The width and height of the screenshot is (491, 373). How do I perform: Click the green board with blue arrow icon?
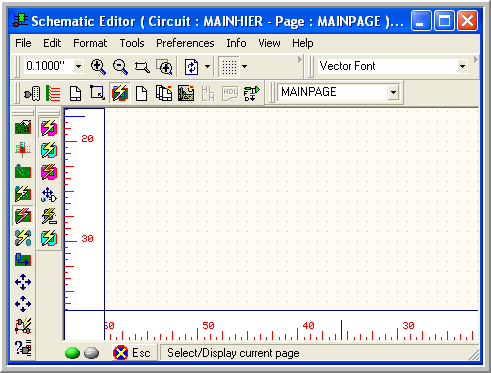coord(23,260)
